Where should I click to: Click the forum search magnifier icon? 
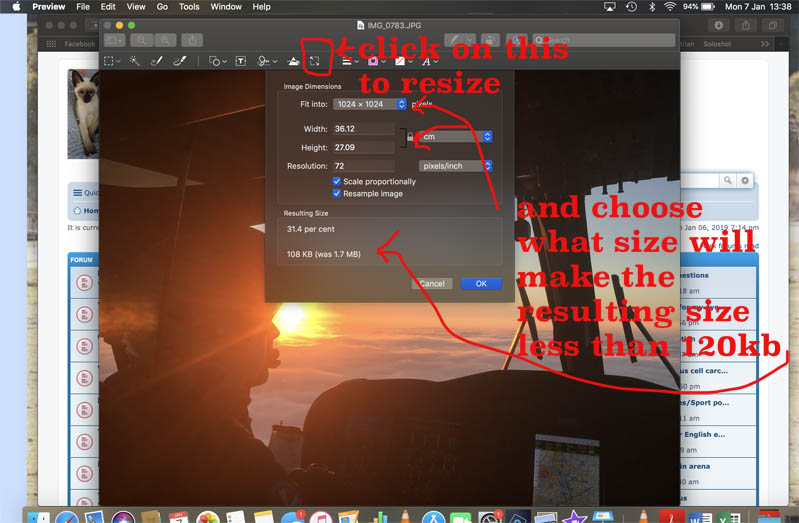tap(728, 180)
